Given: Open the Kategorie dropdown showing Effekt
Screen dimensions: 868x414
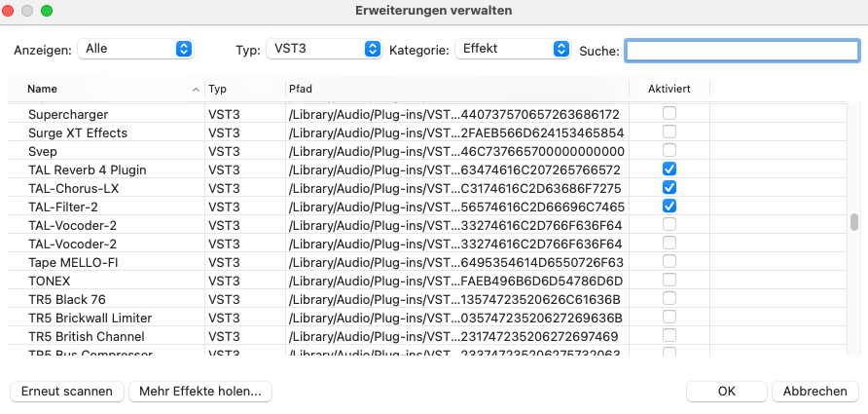Looking at the screenshot, I should pos(513,49).
